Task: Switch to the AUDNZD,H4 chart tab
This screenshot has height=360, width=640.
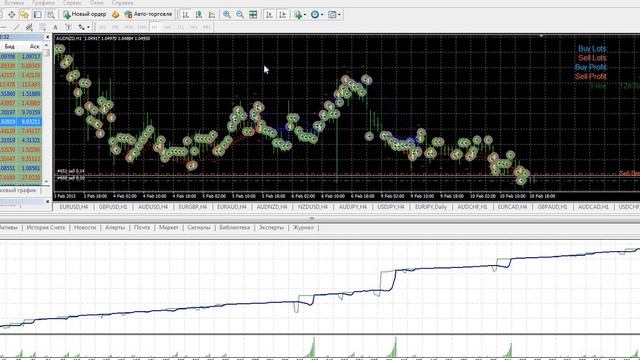Action: click(272, 207)
